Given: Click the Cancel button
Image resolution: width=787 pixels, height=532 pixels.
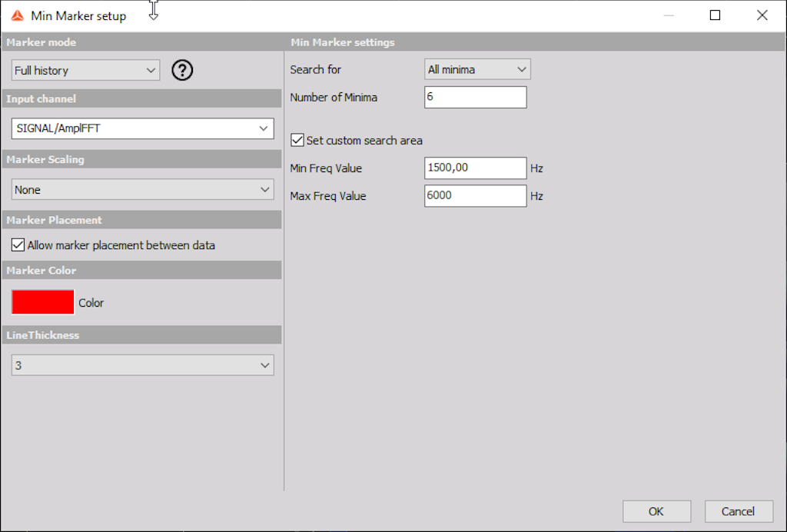Looking at the screenshot, I should click(x=739, y=511).
